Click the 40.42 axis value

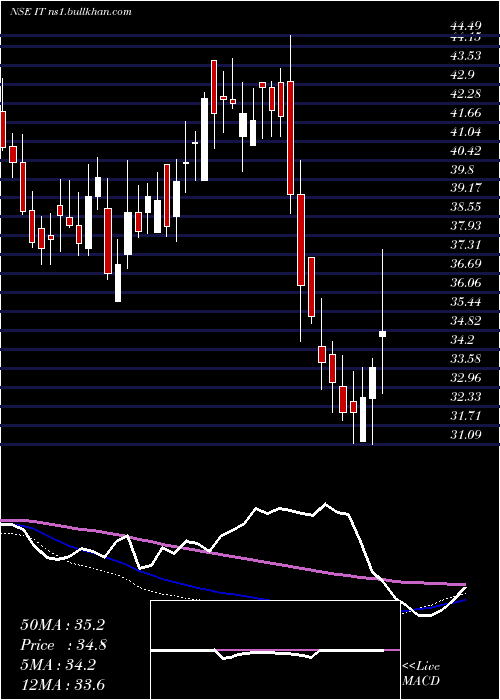point(467,151)
